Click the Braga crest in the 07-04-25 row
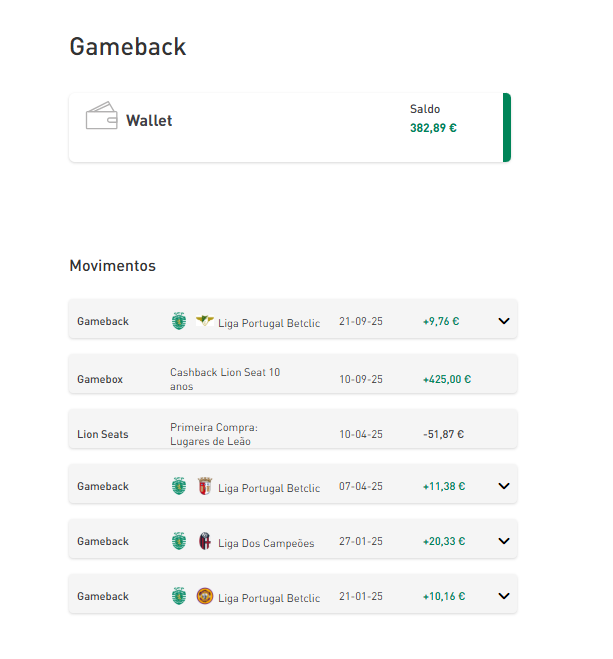 click(x=205, y=486)
